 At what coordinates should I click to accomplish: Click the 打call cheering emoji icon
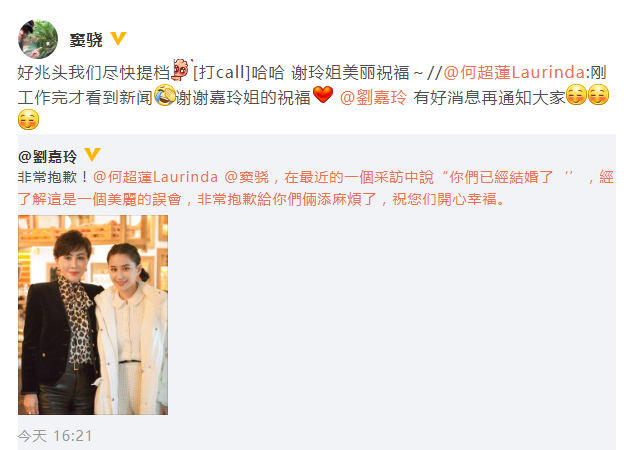pyautogui.click(x=180, y=69)
